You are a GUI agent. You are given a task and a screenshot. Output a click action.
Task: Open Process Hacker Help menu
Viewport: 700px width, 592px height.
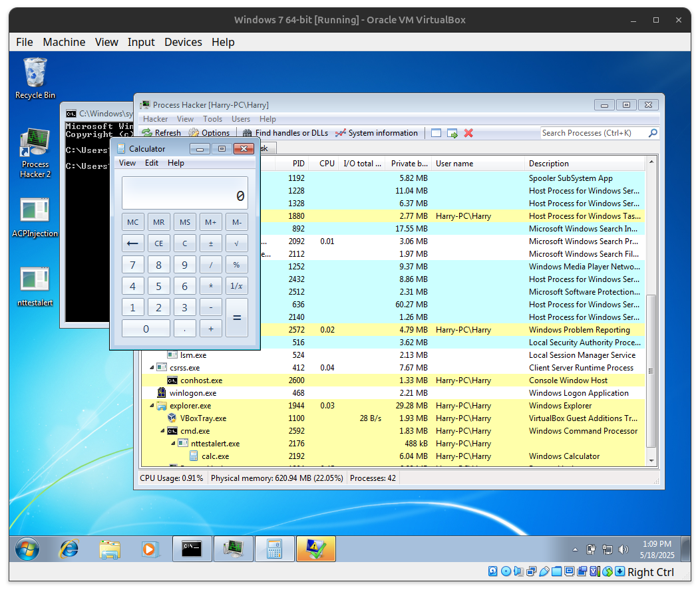coord(268,119)
